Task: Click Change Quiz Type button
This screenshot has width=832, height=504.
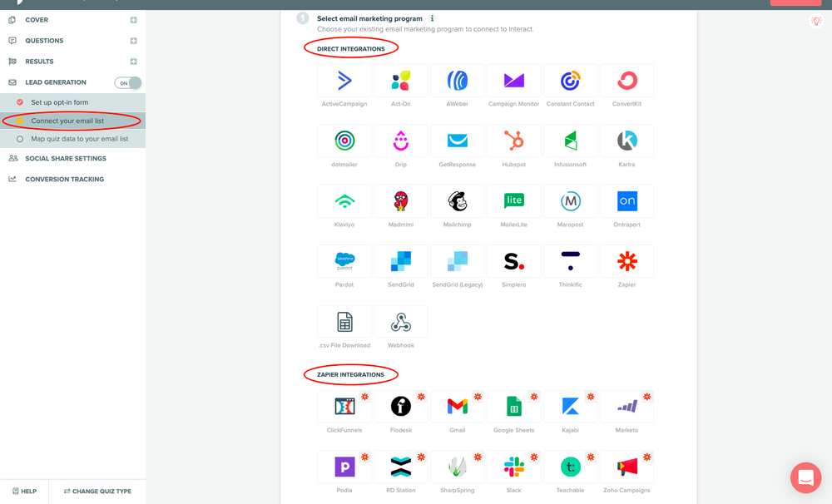Action: coord(97,492)
